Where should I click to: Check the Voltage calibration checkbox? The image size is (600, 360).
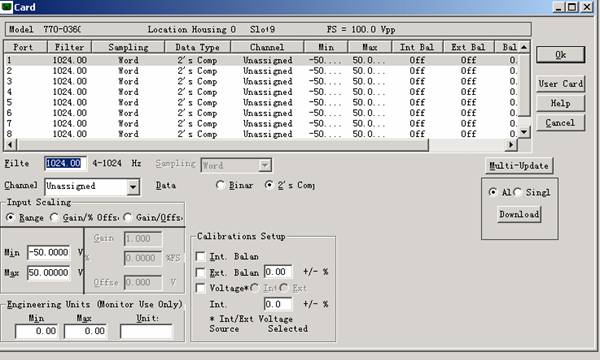pyautogui.click(x=200, y=288)
